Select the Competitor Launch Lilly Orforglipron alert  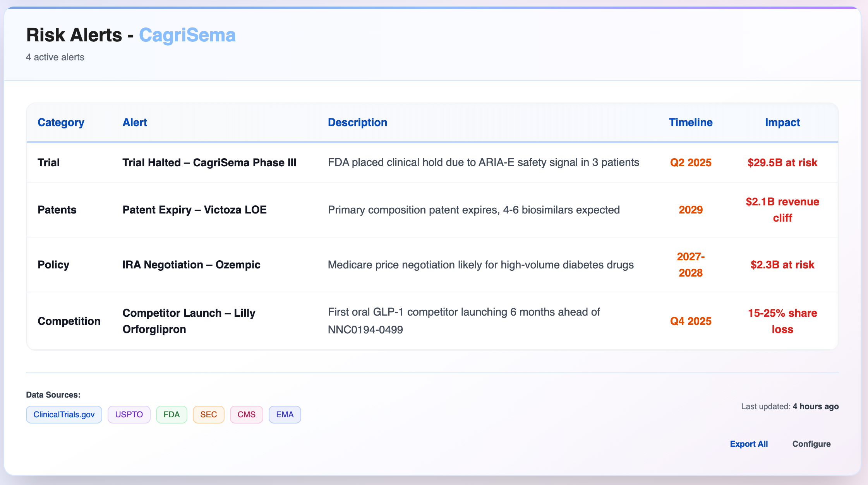[189, 321]
